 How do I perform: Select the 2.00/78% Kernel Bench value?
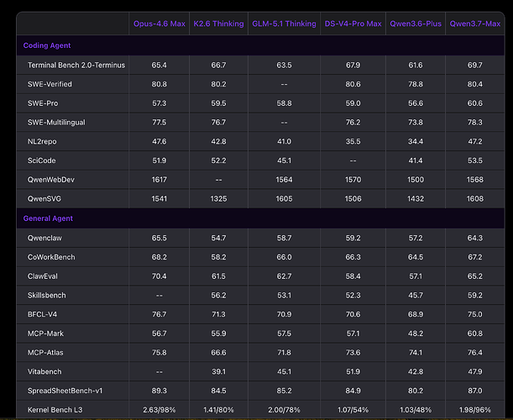tap(284, 410)
